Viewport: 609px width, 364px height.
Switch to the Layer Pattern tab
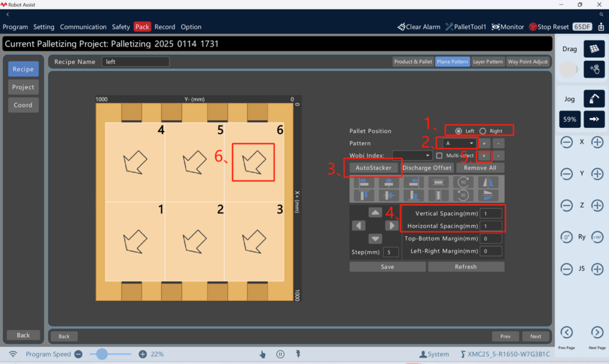488,61
